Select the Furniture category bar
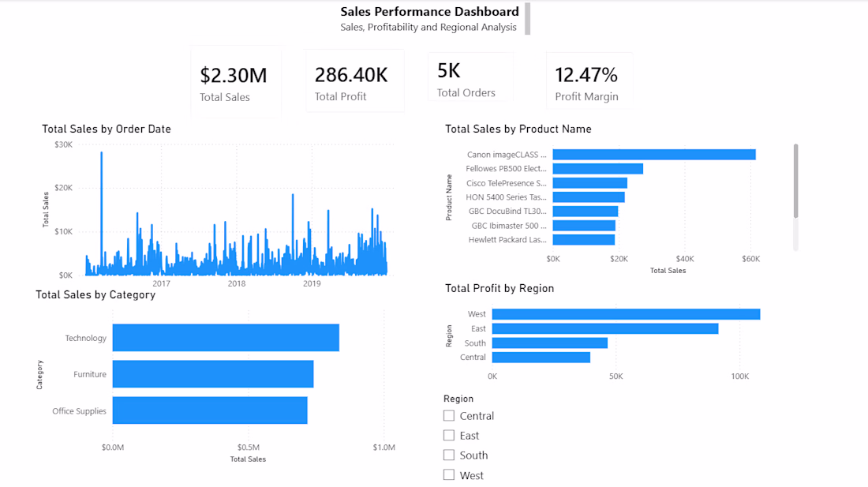 [213, 374]
